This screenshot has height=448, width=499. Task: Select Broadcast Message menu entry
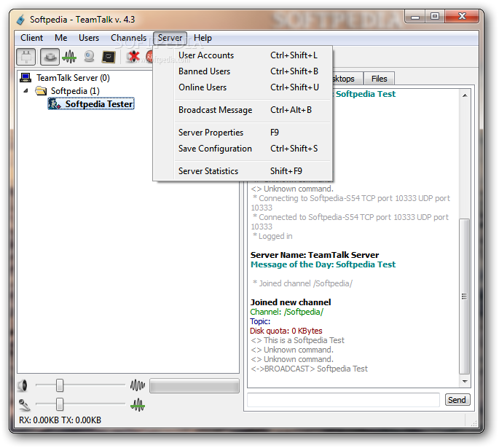pyautogui.click(x=243, y=110)
